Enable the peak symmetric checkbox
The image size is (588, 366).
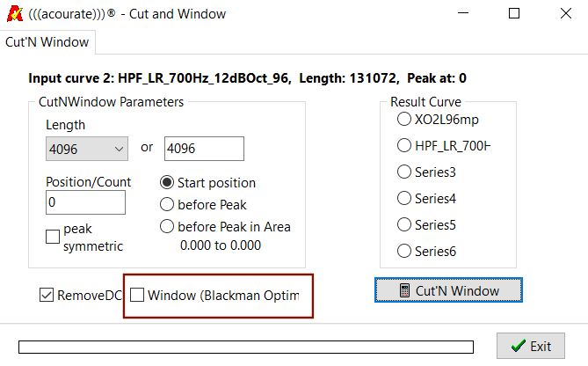click(54, 236)
